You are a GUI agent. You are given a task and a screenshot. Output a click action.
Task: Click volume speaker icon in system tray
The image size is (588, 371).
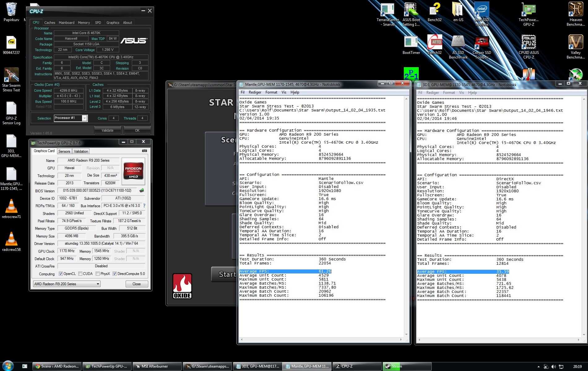[553, 367]
